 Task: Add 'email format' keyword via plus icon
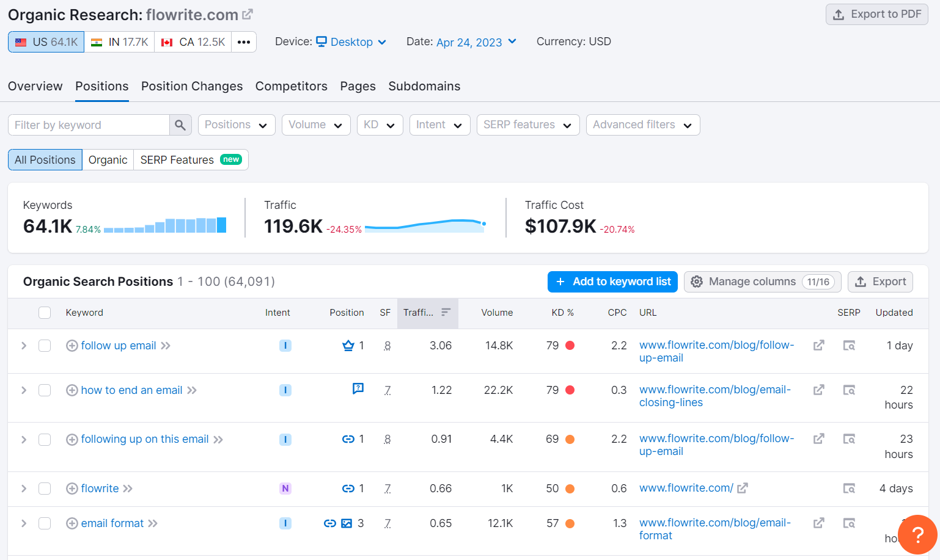72,523
